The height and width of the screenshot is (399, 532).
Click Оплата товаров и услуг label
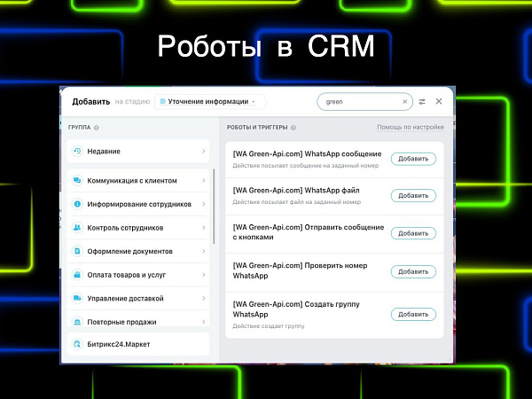click(x=127, y=275)
